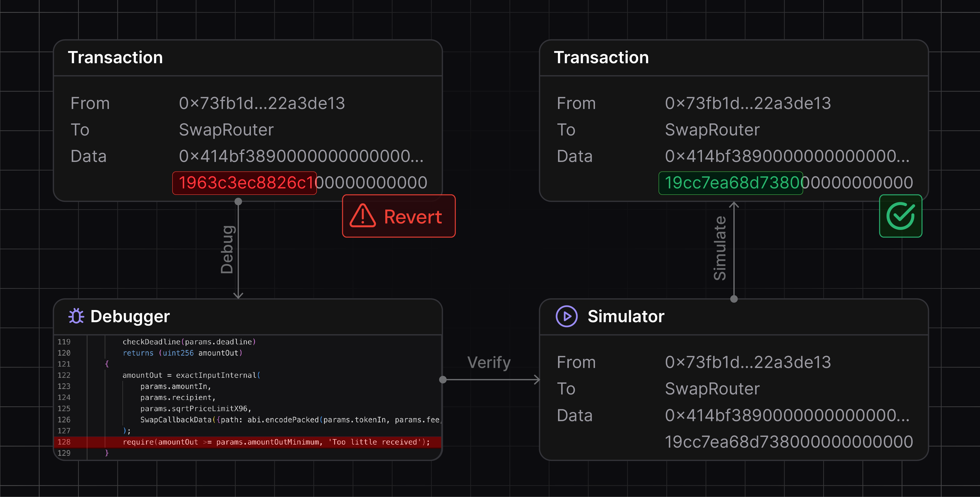Click the Data label in Simulator panel
The image size is (980, 497).
(574, 415)
